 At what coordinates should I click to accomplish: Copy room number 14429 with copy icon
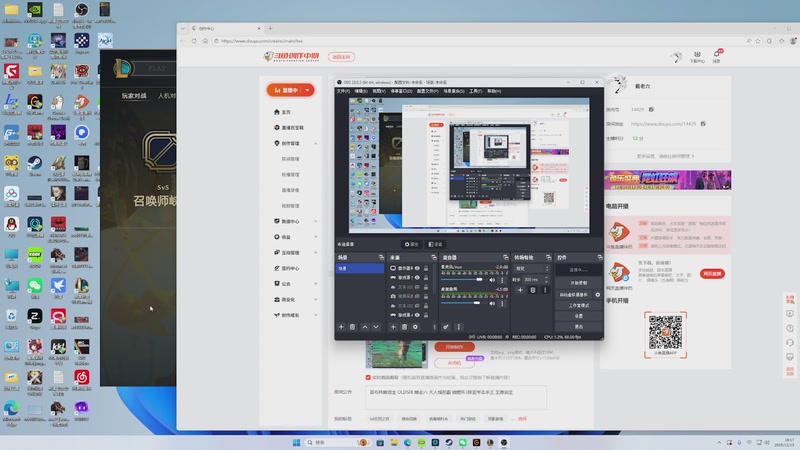tap(651, 109)
